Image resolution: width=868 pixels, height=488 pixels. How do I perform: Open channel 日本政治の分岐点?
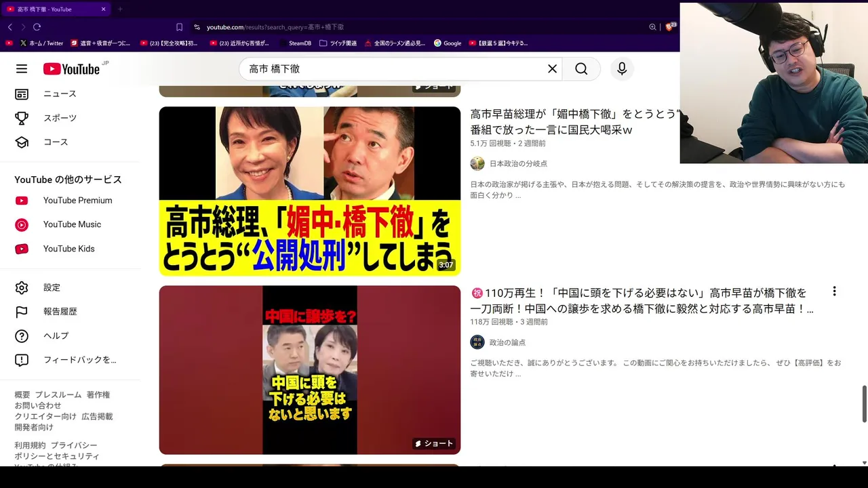pos(518,163)
